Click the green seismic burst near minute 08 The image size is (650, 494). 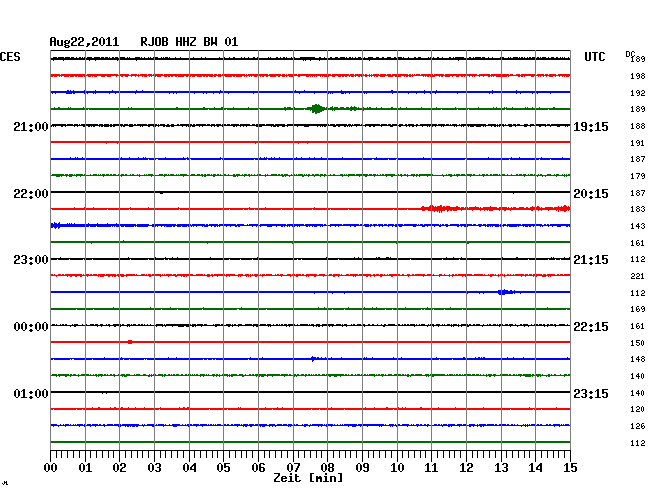pyautogui.click(x=317, y=109)
